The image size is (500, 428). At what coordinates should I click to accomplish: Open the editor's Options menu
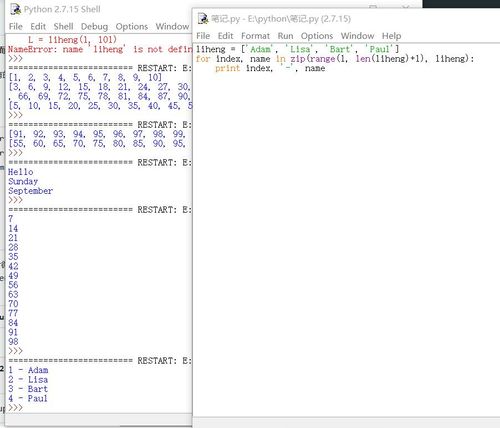pos(317,36)
